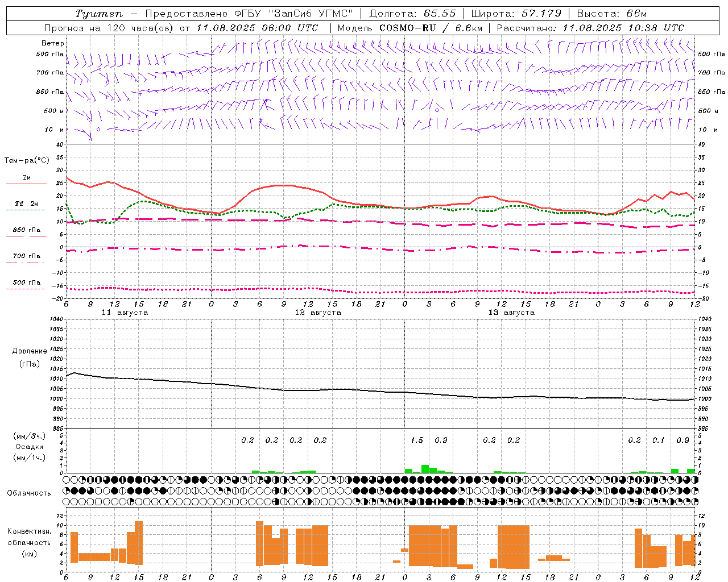Image resolution: width=728 pixels, height=582 pixels.
Task: Click the 'Ветер' wind panel label
Action: click(53, 43)
